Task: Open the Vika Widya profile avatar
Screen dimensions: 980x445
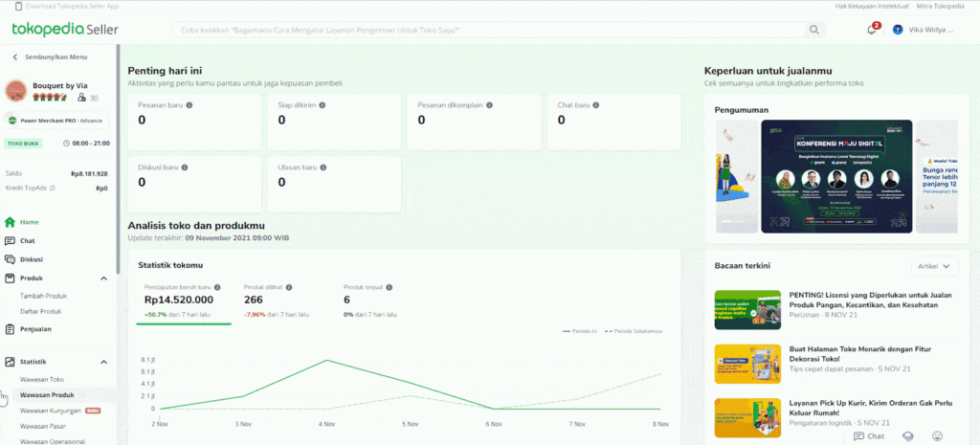Action: pos(898,30)
